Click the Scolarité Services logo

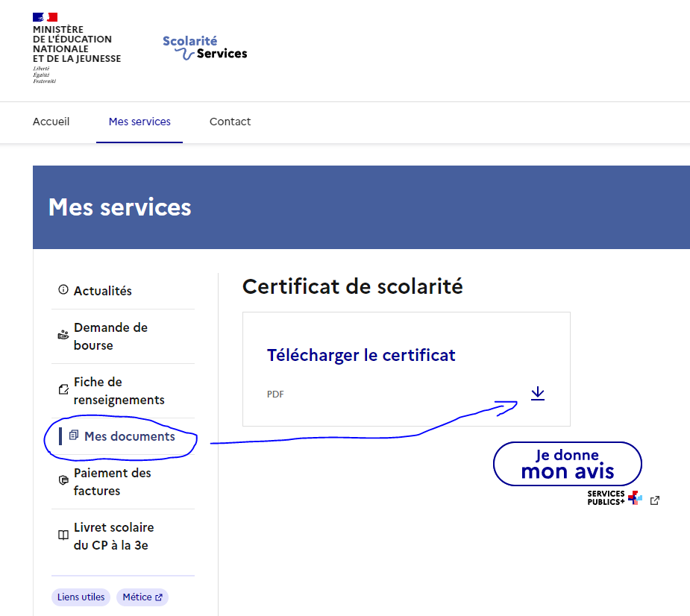point(204,48)
